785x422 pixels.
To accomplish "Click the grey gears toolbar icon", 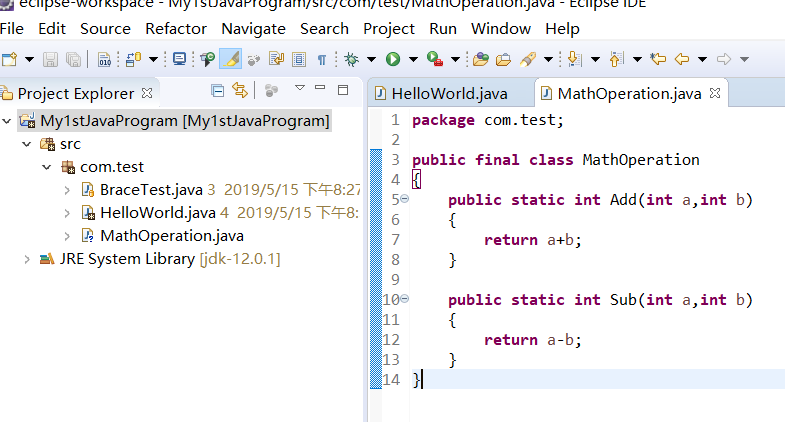I will click(x=254, y=60).
